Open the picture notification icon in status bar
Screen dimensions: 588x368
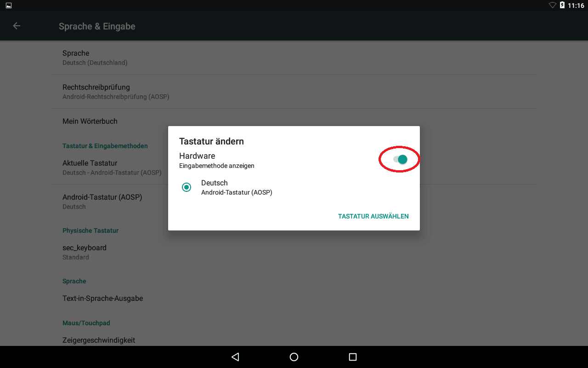coord(9,6)
